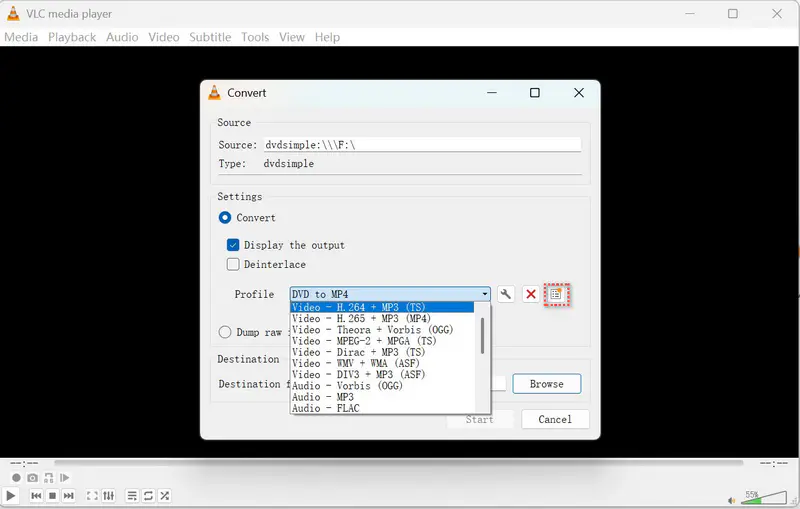Viewport: 800px width, 509px height.
Task: Open the Video menu
Action: tap(164, 37)
